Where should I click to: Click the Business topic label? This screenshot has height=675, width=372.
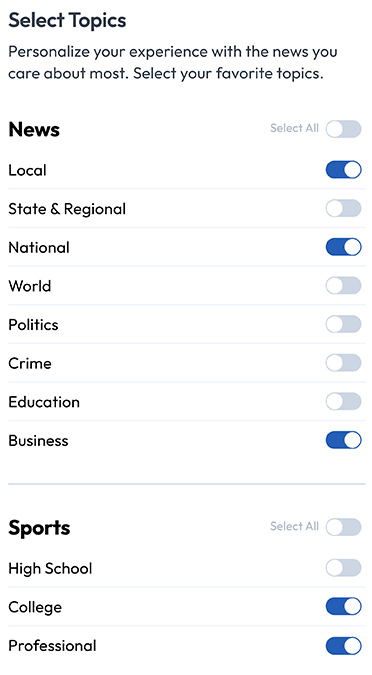tap(38, 441)
